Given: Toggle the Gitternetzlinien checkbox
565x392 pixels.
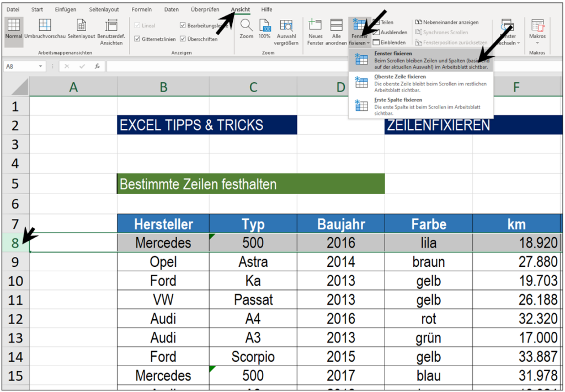Looking at the screenshot, I should click(137, 39).
